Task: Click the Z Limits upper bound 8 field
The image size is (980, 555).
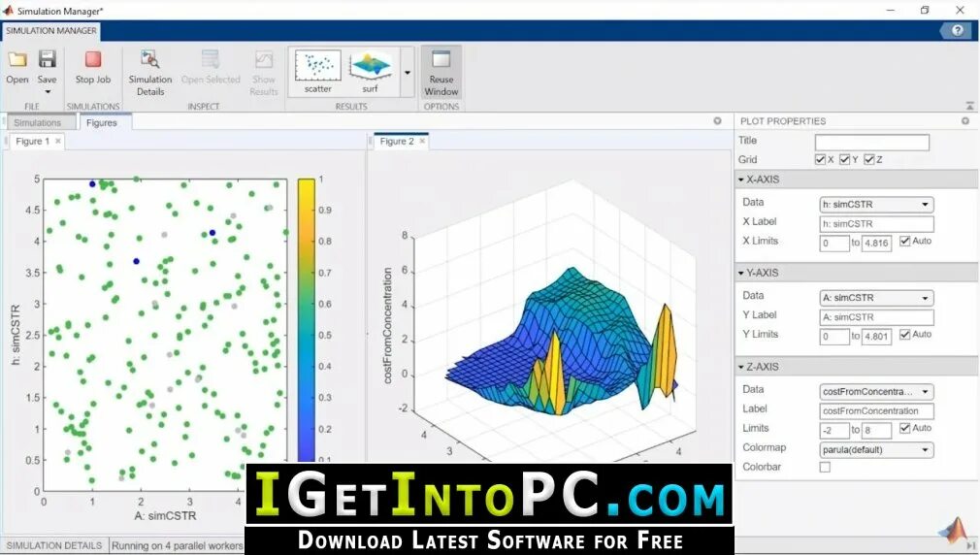Action: point(876,431)
